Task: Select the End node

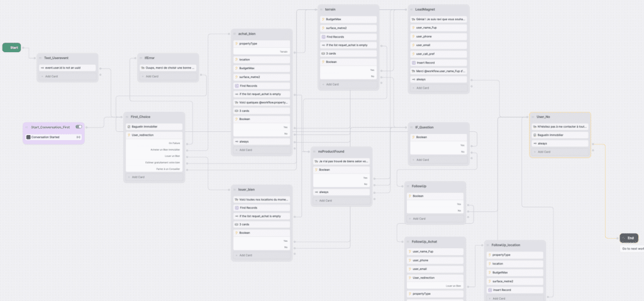Action: tap(630, 238)
